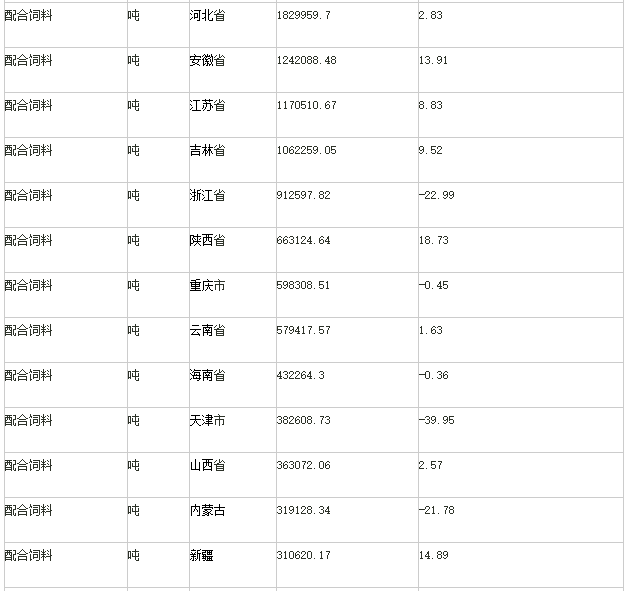Click the 吉林省 cell
This screenshot has height=591, width=628.
point(207,151)
